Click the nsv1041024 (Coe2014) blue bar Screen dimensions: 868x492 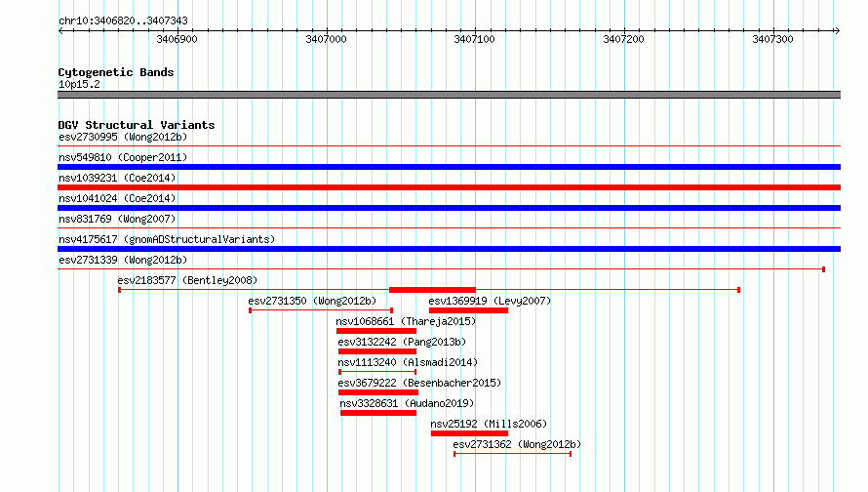tap(449, 208)
